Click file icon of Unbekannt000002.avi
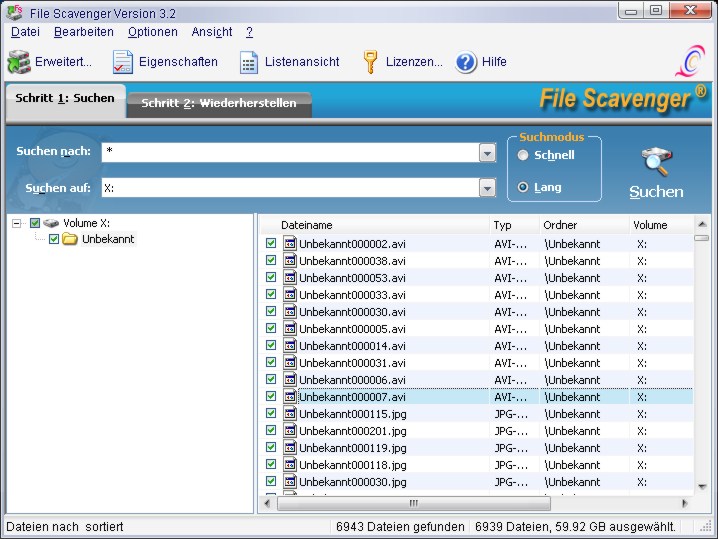 click(x=289, y=243)
